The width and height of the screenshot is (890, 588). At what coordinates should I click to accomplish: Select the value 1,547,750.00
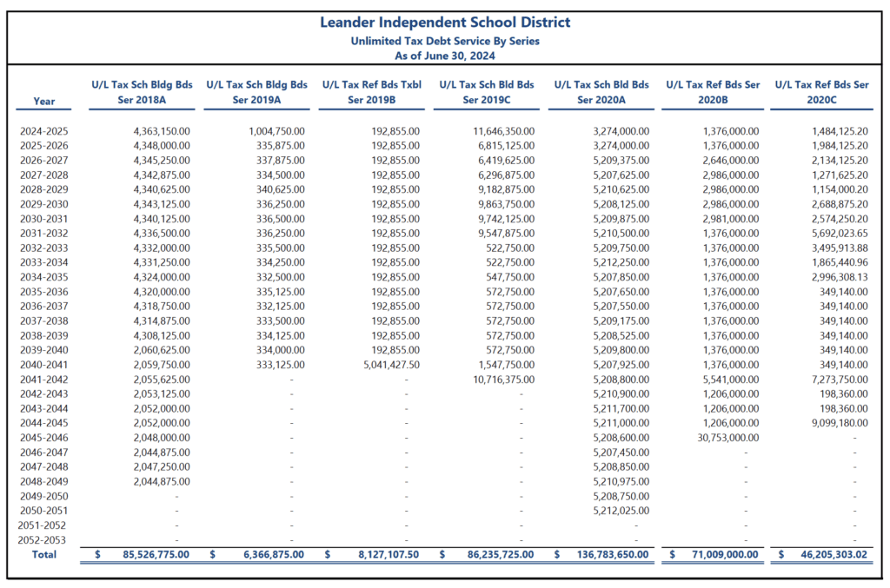pyautogui.click(x=507, y=365)
